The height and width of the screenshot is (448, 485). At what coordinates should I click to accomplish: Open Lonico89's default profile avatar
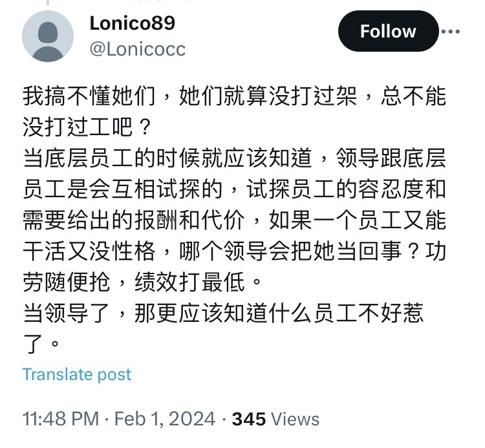[48, 36]
